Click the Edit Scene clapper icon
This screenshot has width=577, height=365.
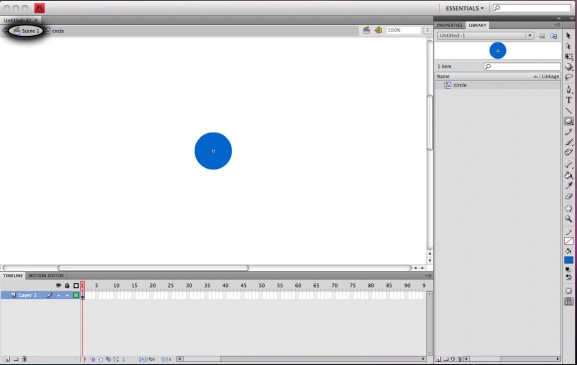click(x=366, y=30)
